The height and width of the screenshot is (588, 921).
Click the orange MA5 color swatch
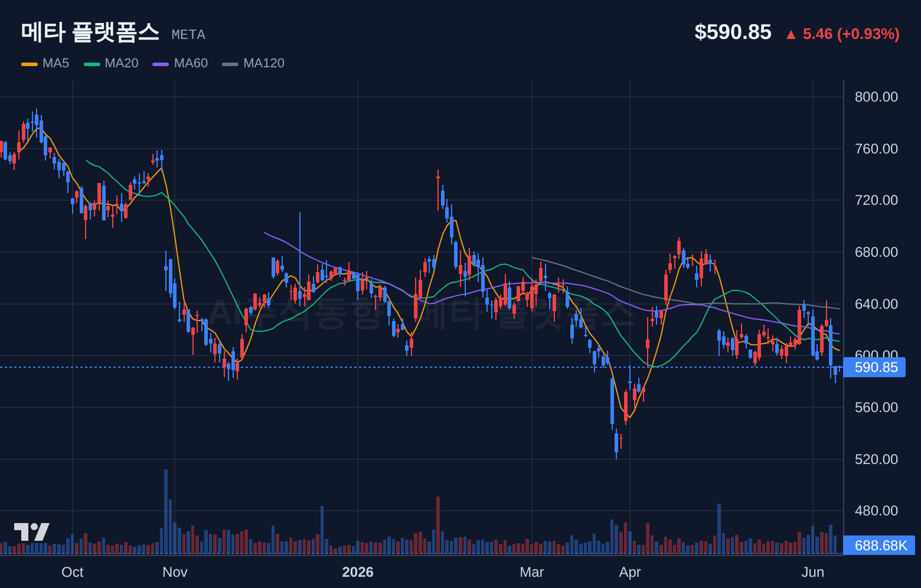coord(30,64)
